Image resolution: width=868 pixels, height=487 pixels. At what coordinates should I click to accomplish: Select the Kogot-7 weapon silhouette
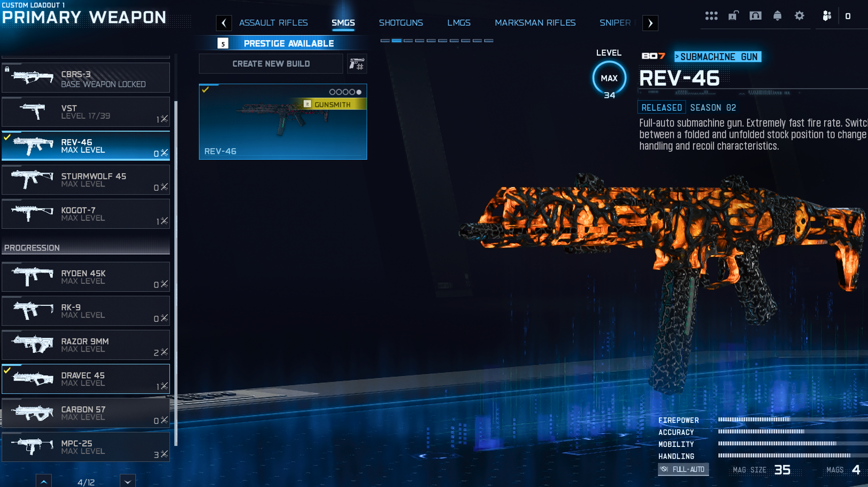point(33,213)
